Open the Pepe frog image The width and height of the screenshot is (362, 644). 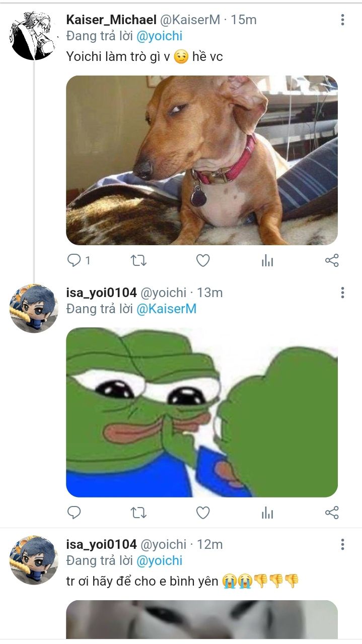click(x=202, y=412)
